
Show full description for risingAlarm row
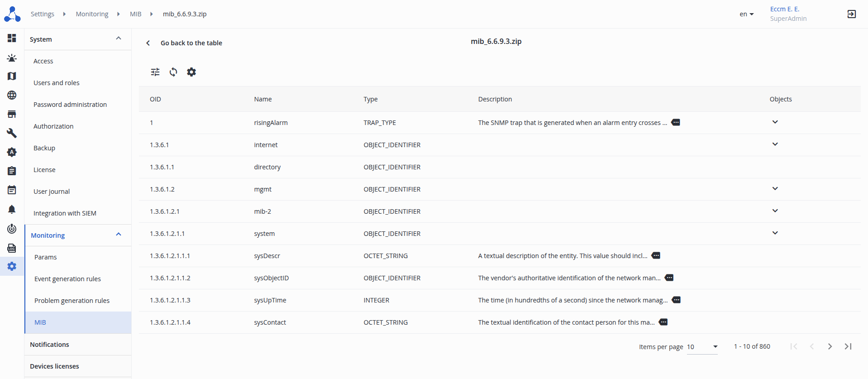click(676, 123)
